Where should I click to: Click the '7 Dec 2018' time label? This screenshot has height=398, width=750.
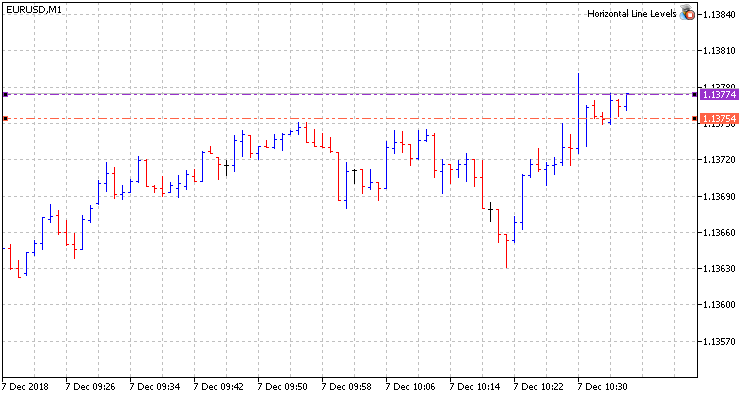coord(25,387)
